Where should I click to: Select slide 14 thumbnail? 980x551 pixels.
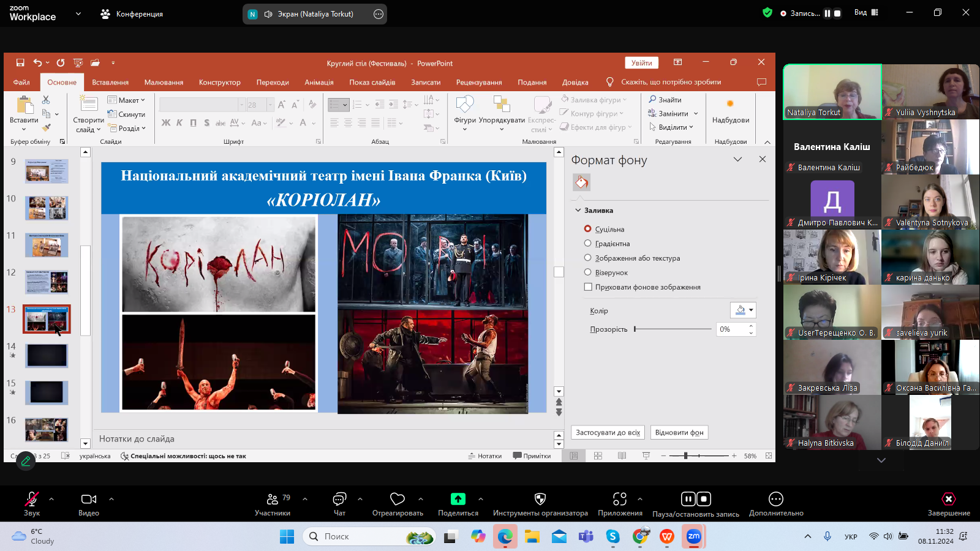pyautogui.click(x=47, y=356)
